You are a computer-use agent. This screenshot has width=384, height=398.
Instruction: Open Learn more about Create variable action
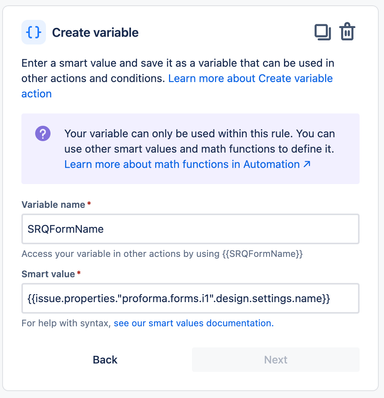coord(177,86)
